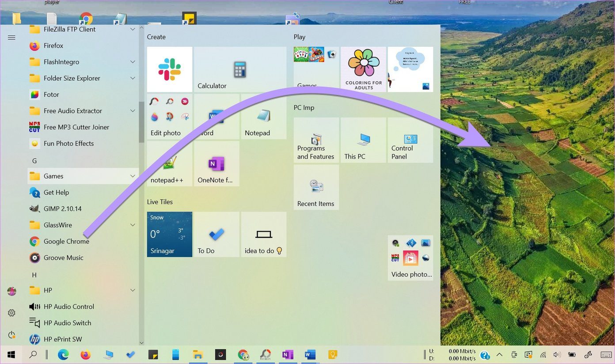Open Free MP3 Cutter Joiner
This screenshot has height=364, width=615.
pos(83,127)
